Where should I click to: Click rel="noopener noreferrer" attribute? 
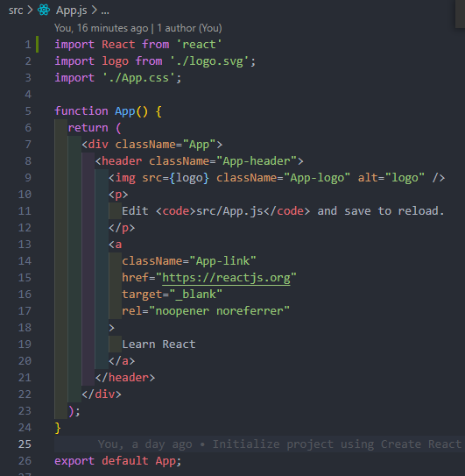(x=206, y=311)
